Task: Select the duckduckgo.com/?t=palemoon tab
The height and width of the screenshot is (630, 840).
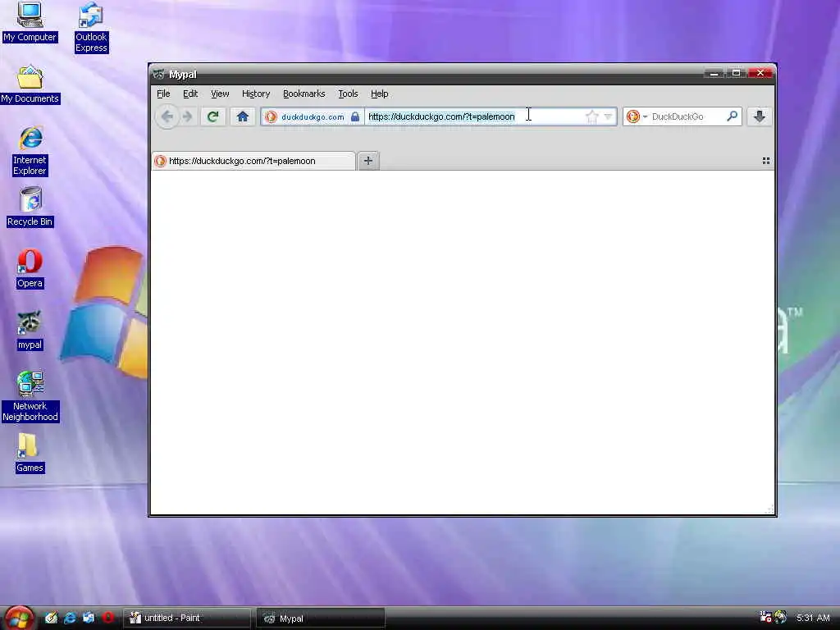Action: click(x=253, y=161)
